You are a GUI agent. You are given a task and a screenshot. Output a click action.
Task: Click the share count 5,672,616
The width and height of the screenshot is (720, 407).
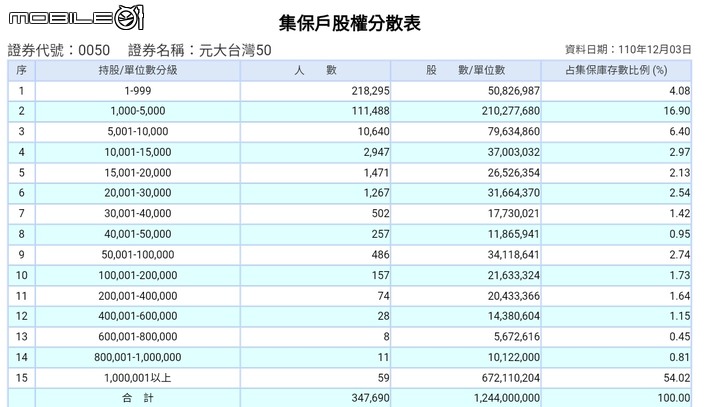pos(517,337)
